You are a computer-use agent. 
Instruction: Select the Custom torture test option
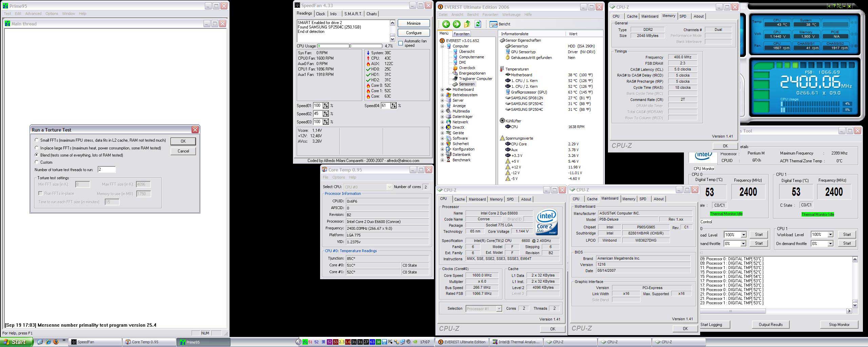click(x=37, y=162)
